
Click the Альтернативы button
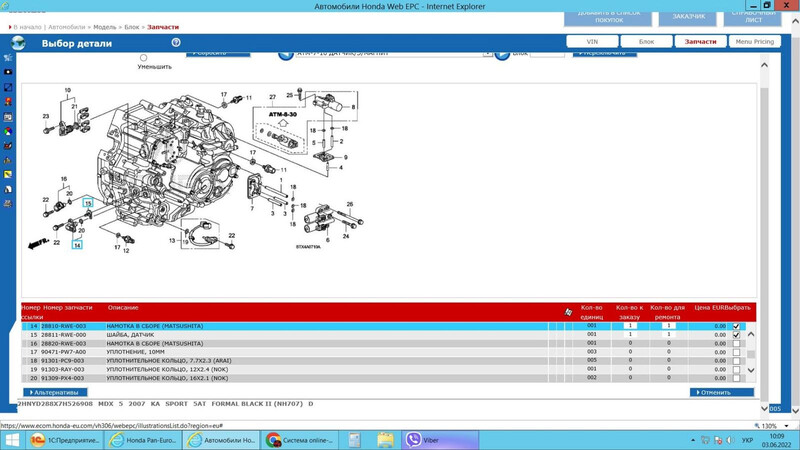pos(55,392)
